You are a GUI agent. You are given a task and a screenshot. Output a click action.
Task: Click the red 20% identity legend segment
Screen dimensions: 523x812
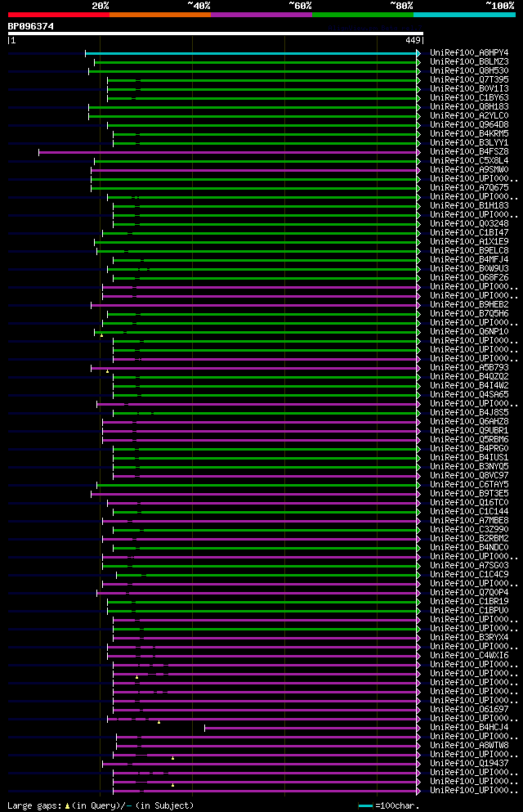click(x=59, y=15)
